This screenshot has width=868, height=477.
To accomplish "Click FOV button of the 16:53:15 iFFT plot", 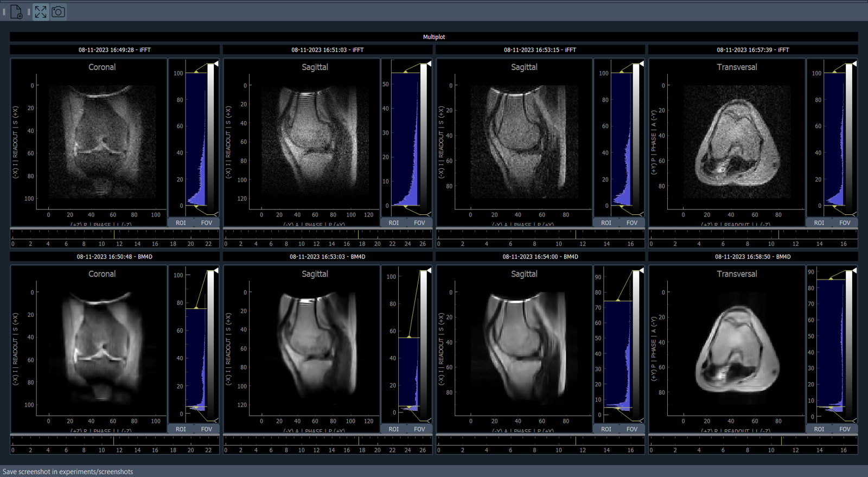I will pyautogui.click(x=632, y=222).
